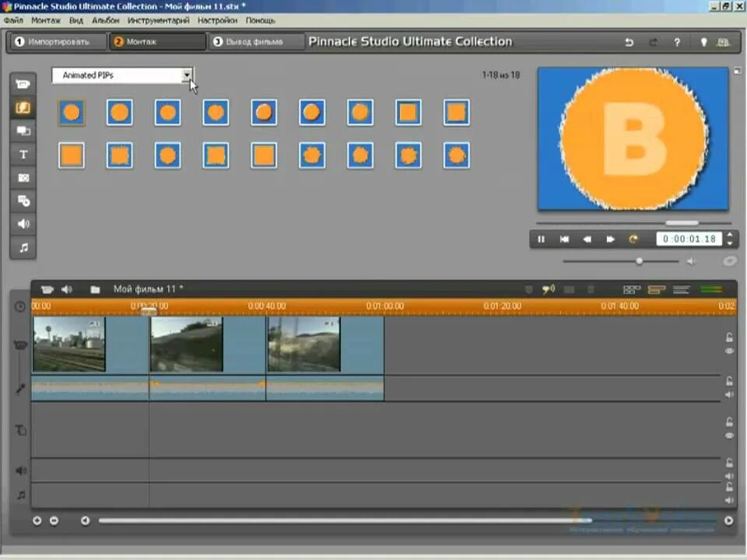Image resolution: width=747 pixels, height=560 pixels.
Task: Select the 2 Монтаж tab
Action: click(157, 41)
